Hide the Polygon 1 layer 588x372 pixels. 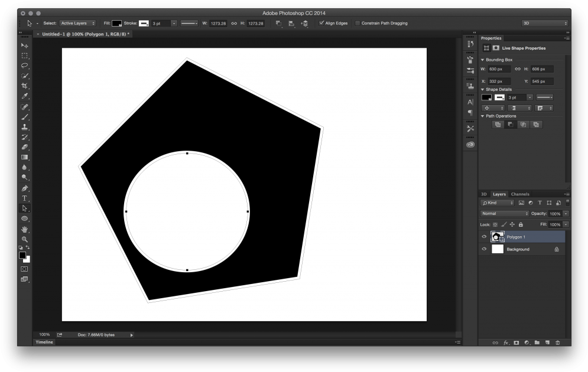[x=484, y=237]
